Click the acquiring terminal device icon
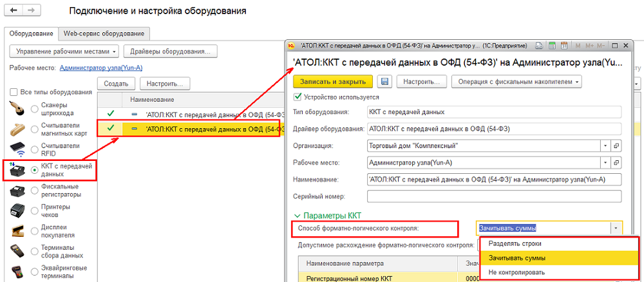 (x=18, y=272)
